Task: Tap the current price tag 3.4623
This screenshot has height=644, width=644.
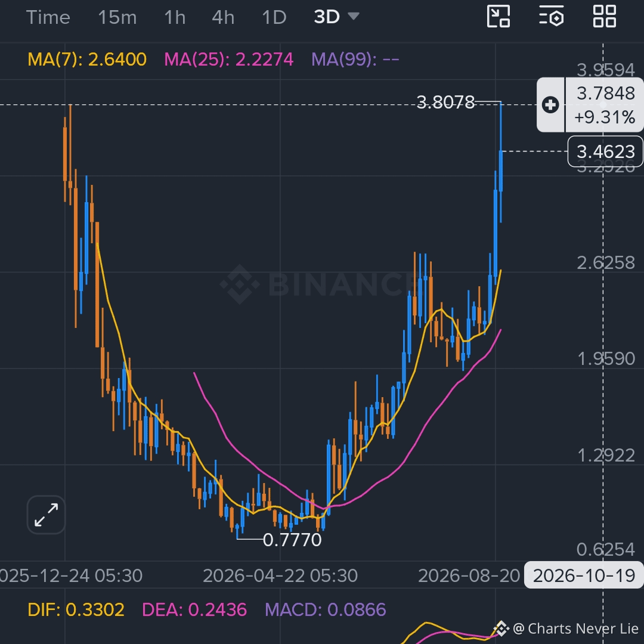Action: tap(605, 151)
